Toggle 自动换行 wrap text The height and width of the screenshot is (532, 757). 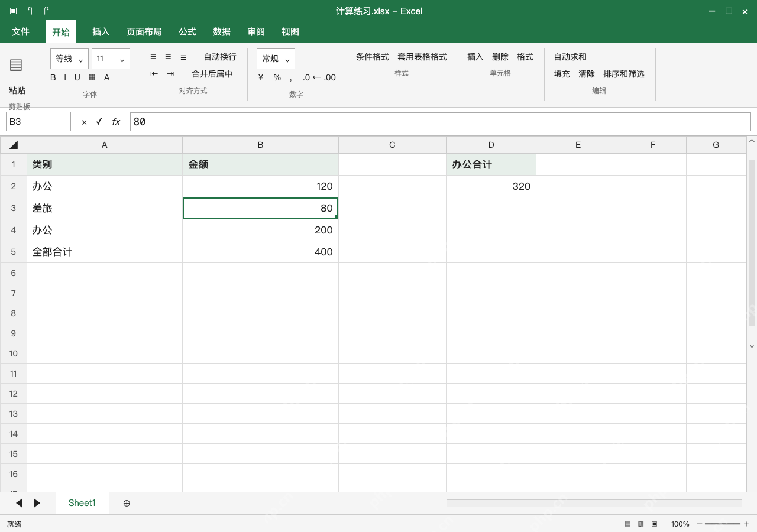(x=220, y=57)
